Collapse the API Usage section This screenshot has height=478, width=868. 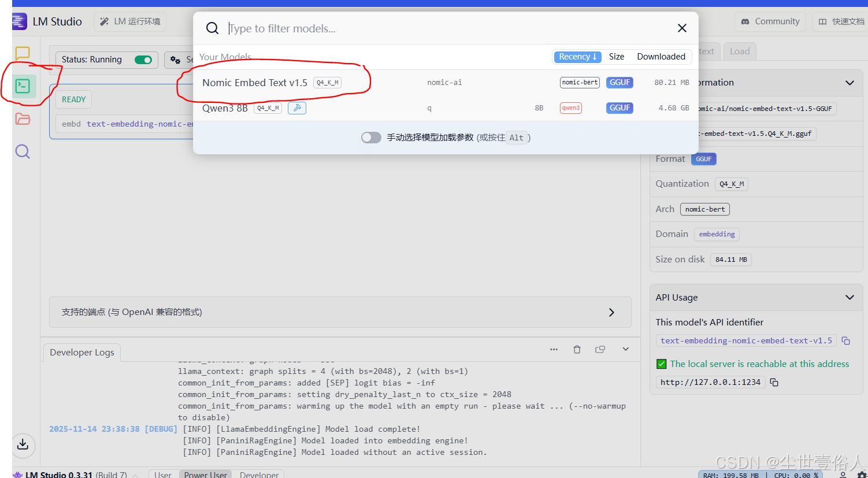(x=850, y=298)
